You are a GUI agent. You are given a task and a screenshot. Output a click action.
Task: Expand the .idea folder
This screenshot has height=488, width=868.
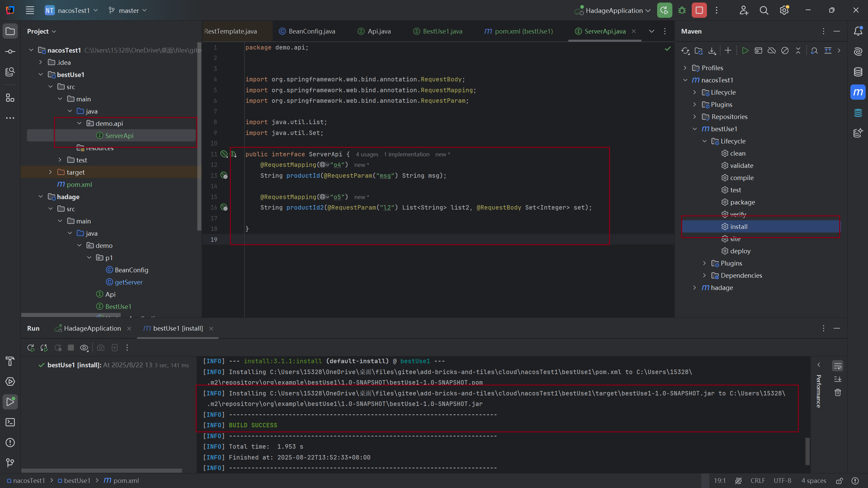[40, 62]
